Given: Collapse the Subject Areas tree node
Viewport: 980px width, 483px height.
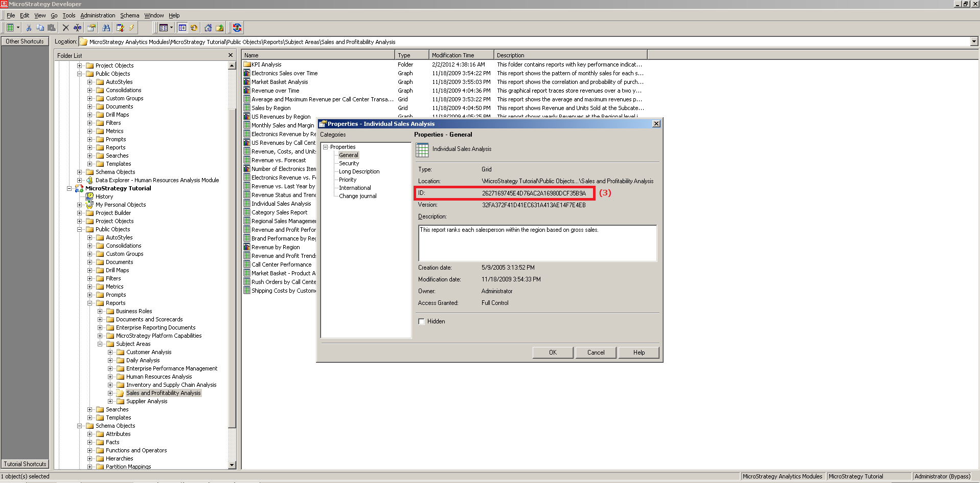Looking at the screenshot, I should click(100, 344).
